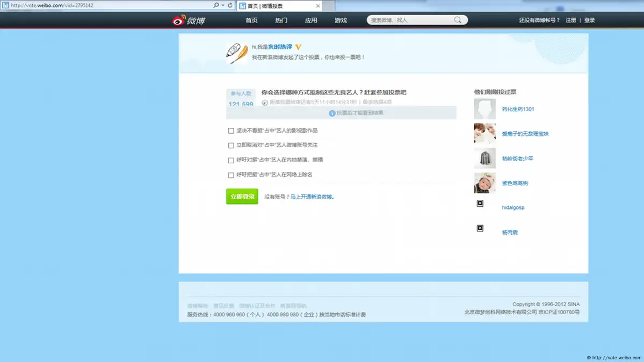644x362 pixels.
Task: Click the browser refresh icon in address bar
Action: pos(230,5)
